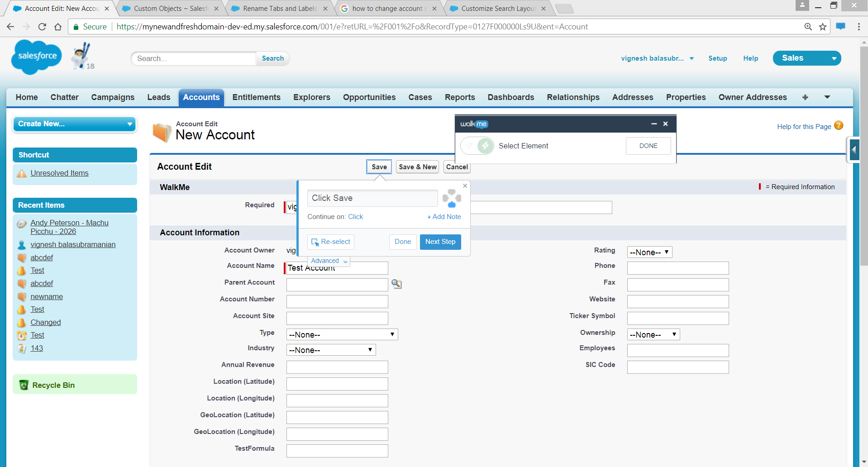Viewport: 868px width, 467px height.
Task: Click the Astro mascot icon
Action: click(81, 55)
